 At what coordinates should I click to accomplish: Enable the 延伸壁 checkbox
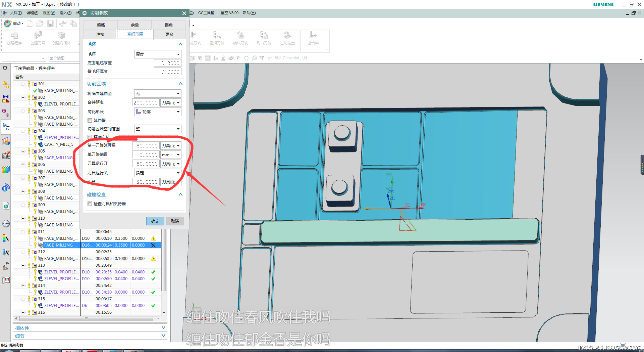pyautogui.click(x=90, y=120)
